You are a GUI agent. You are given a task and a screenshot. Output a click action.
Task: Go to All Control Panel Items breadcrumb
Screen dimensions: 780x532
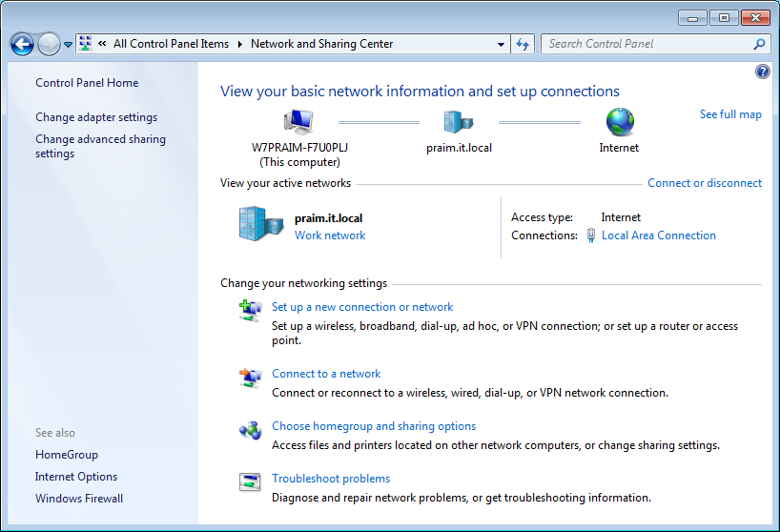tap(171, 44)
